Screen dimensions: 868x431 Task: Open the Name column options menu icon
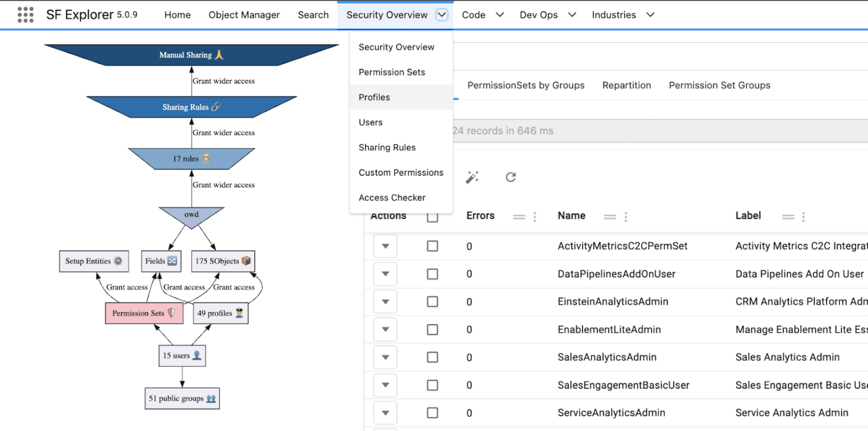click(x=626, y=216)
